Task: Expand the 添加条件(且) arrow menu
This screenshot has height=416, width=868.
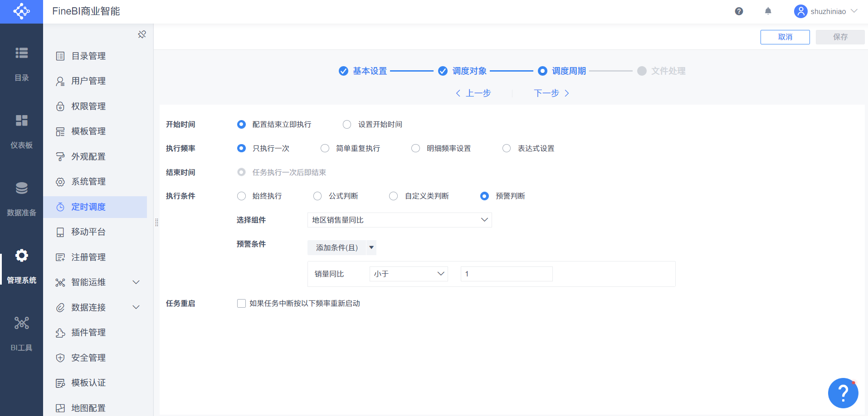Action: (x=371, y=248)
